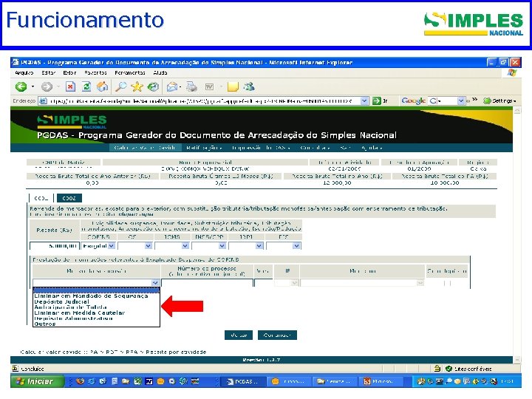Expand the Back button history arrow
This screenshot has height=399, width=532.
pos(33,87)
